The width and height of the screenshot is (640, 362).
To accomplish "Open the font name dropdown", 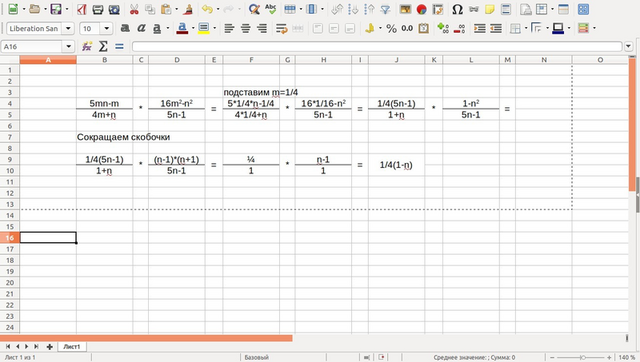I will (68, 29).
